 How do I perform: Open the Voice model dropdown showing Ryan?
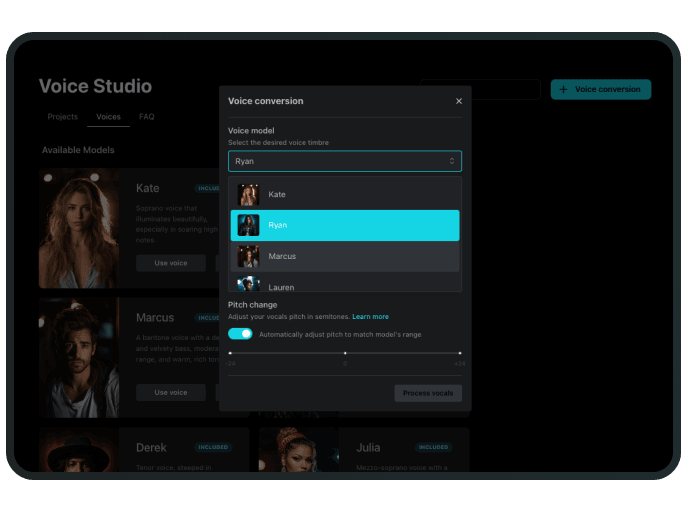(345, 161)
